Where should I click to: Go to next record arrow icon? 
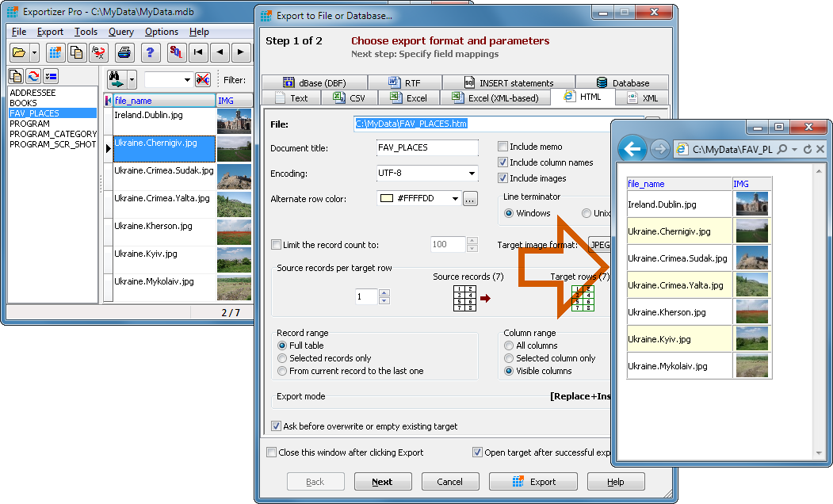[241, 52]
